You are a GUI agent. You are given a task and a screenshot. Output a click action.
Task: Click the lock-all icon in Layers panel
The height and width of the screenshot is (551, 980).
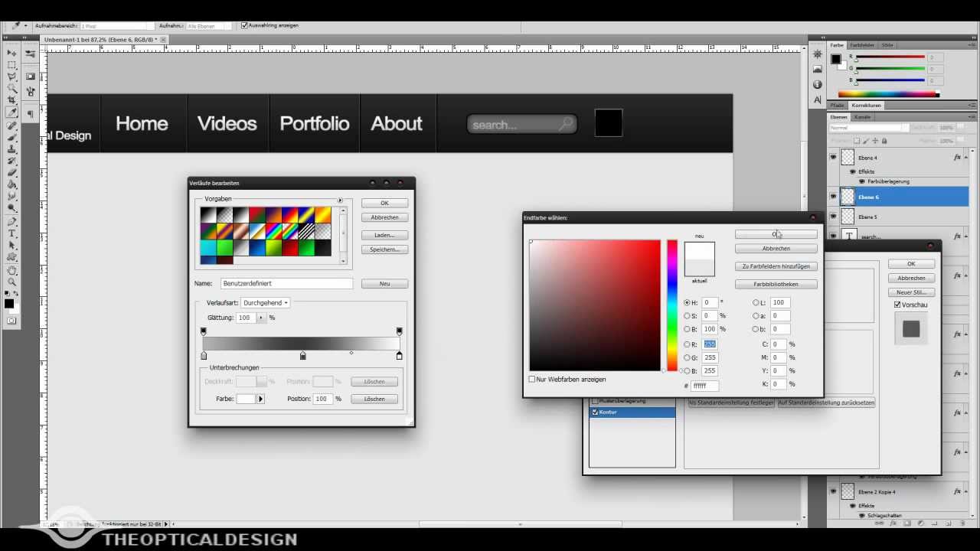pos(884,141)
